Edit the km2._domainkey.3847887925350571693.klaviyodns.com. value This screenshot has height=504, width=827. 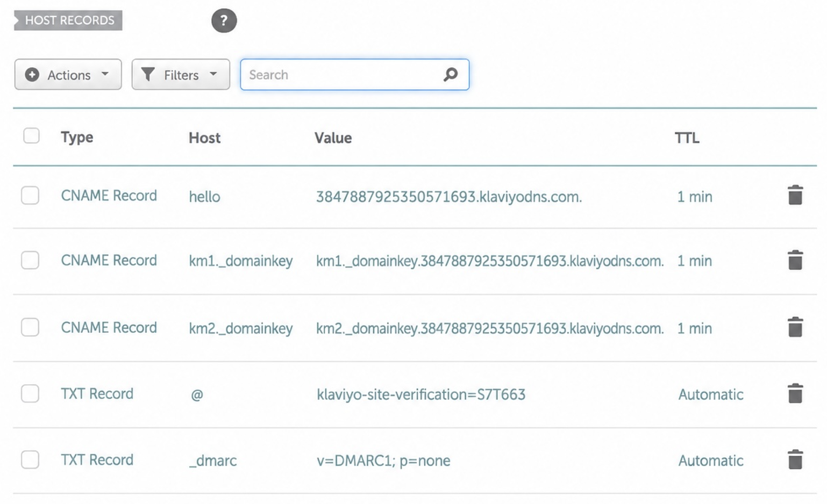pyautogui.click(x=490, y=328)
